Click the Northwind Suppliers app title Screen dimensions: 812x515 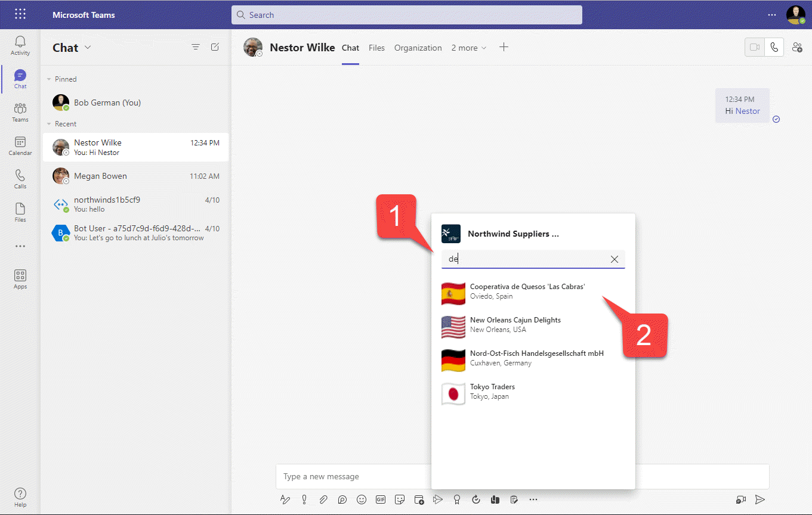pos(513,234)
